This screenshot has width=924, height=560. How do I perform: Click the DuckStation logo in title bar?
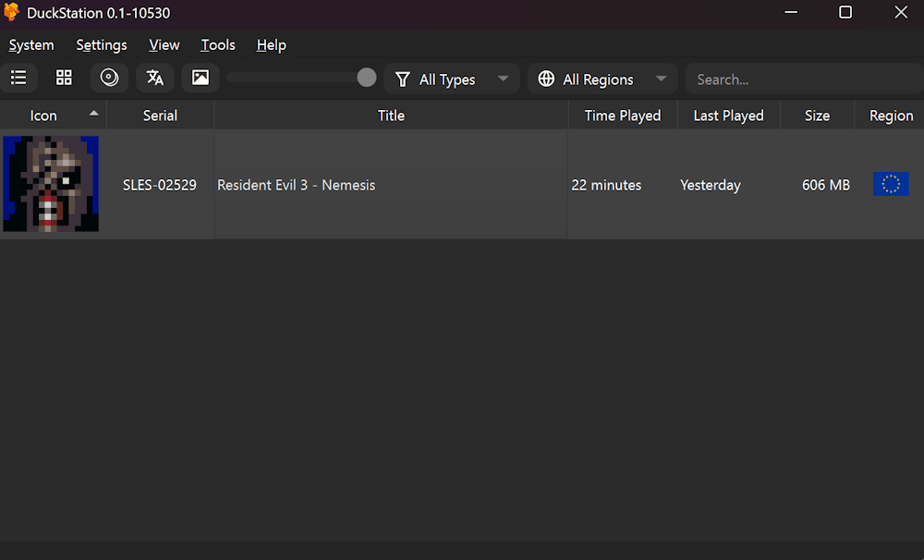click(x=12, y=13)
